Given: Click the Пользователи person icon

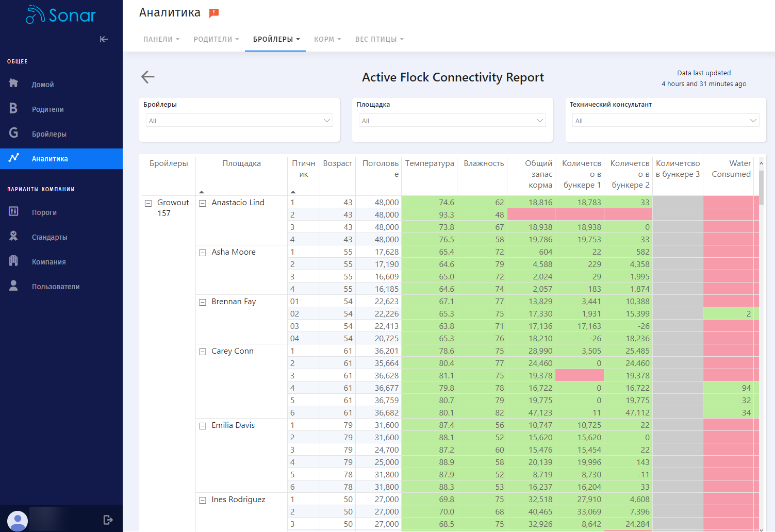Looking at the screenshot, I should pos(13,286).
